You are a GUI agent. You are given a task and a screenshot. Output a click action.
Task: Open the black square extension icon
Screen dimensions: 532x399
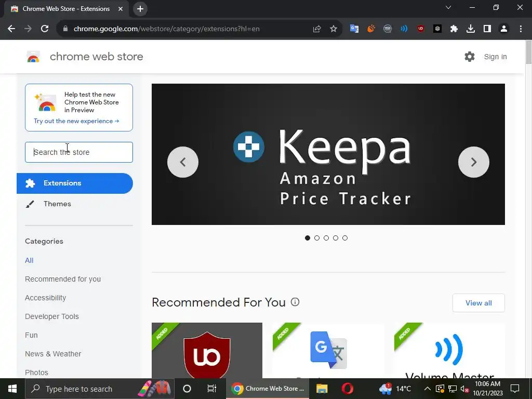pyautogui.click(x=437, y=29)
